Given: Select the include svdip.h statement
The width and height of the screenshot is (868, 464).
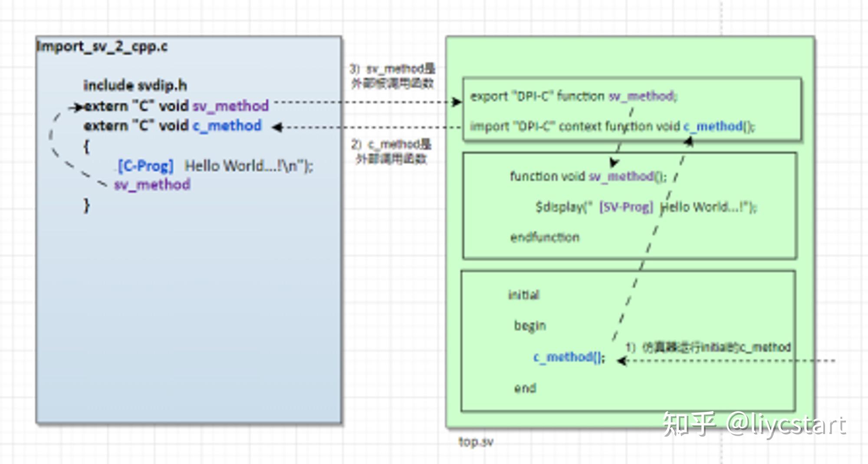Looking at the screenshot, I should (x=135, y=85).
